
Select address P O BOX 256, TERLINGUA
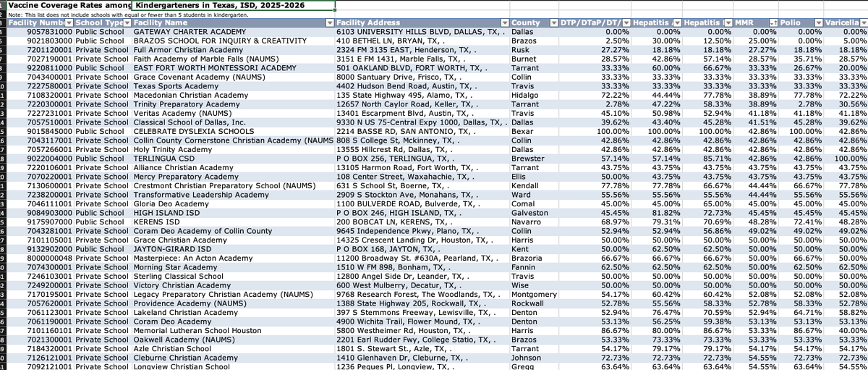tap(422, 159)
